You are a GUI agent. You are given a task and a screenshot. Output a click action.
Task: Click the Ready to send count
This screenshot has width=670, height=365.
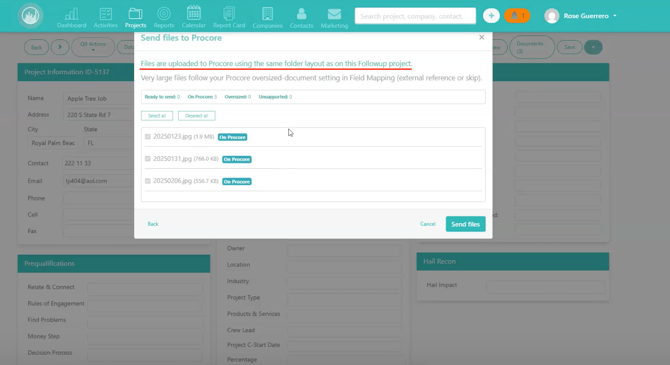tap(162, 97)
